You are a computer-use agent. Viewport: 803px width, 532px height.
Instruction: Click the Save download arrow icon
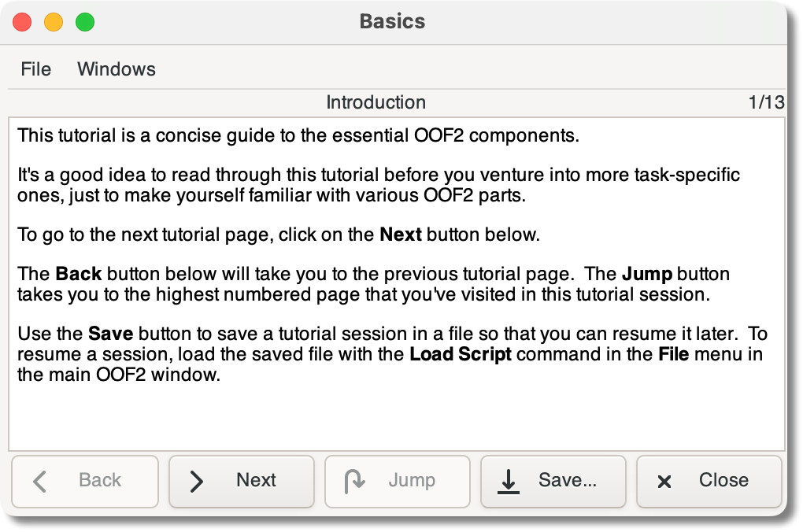click(508, 481)
